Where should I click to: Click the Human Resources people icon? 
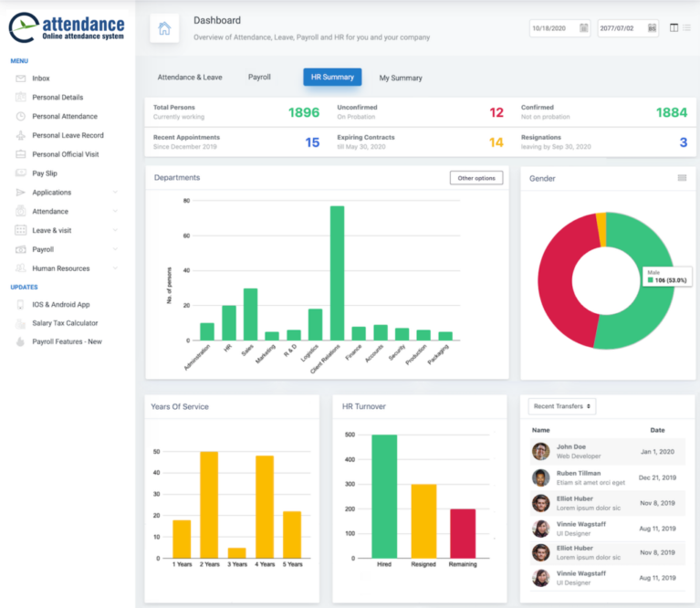pos(21,268)
